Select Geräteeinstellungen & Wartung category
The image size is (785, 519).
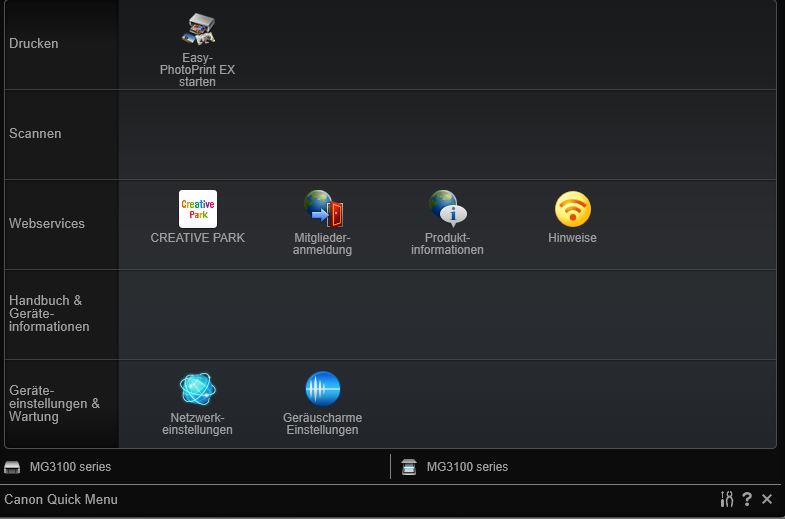pyautogui.click(x=62, y=404)
